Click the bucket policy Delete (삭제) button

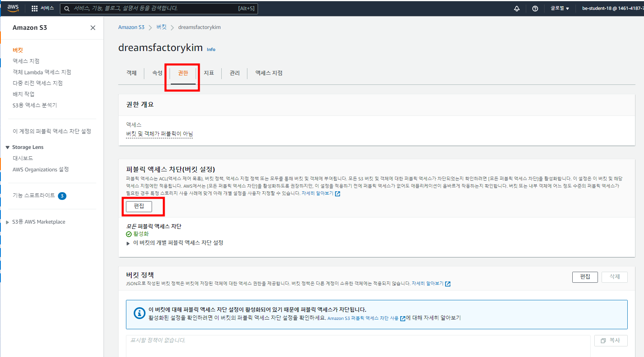(x=615, y=277)
